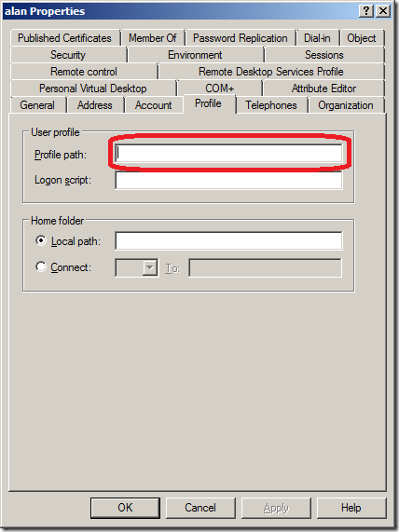The width and height of the screenshot is (399, 532).
Task: Click the Connect To path field
Action: click(x=265, y=268)
